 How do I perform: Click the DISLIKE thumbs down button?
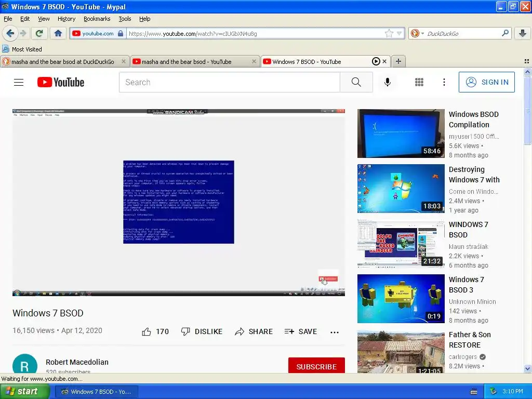[x=202, y=331]
